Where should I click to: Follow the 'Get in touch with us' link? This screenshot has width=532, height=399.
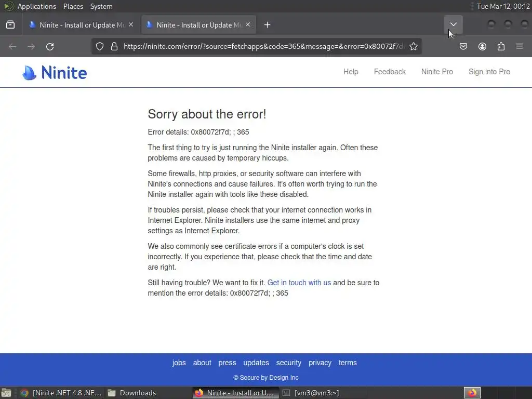coord(299,283)
